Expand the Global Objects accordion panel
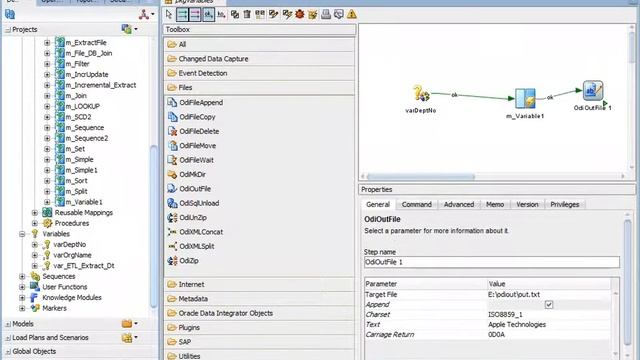 tap(80, 351)
